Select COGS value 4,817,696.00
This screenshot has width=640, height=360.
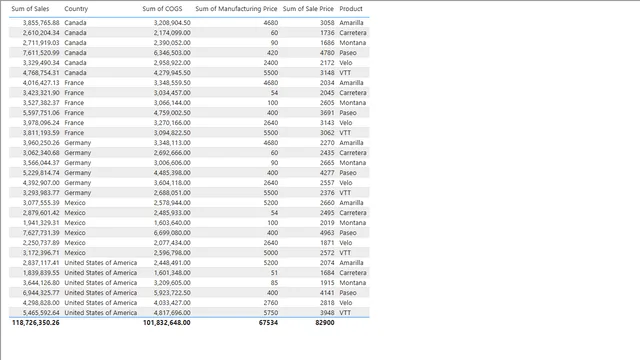172,313
